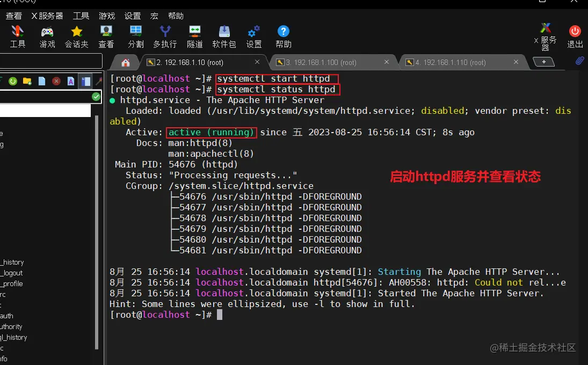Open the star-shaped 会话夹 sessions icon

pyautogui.click(x=76, y=36)
